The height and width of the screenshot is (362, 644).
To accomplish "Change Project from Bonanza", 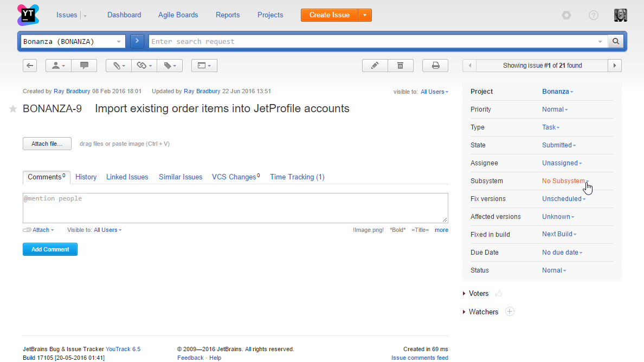I will 557,92.
